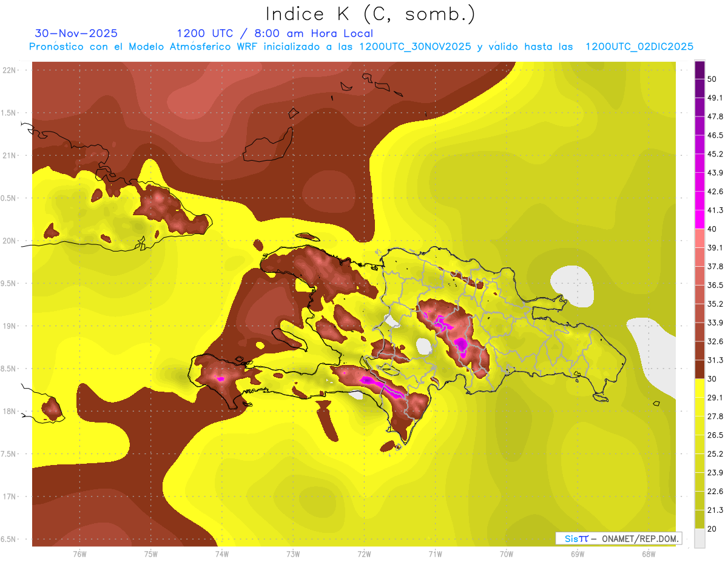Click the "37.8" colorbar label

tap(715, 266)
